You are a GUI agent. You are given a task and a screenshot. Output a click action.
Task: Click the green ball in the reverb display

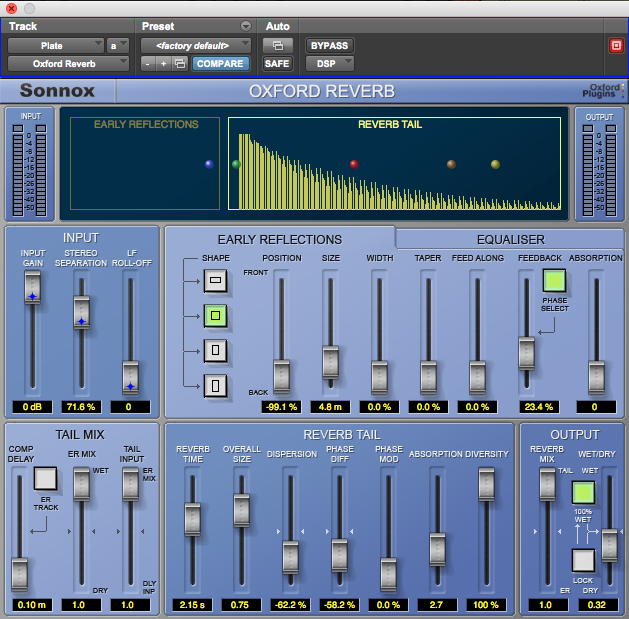pos(236,164)
